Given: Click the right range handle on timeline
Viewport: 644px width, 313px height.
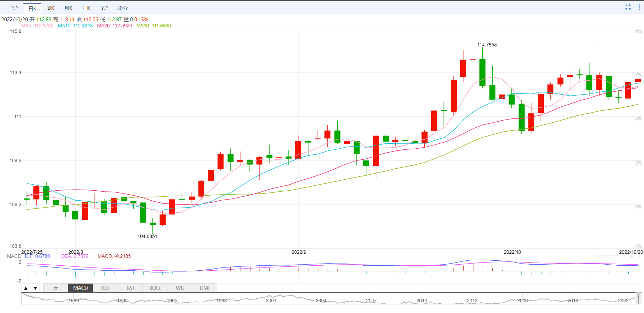Looking at the screenshot, I should 640,298.
